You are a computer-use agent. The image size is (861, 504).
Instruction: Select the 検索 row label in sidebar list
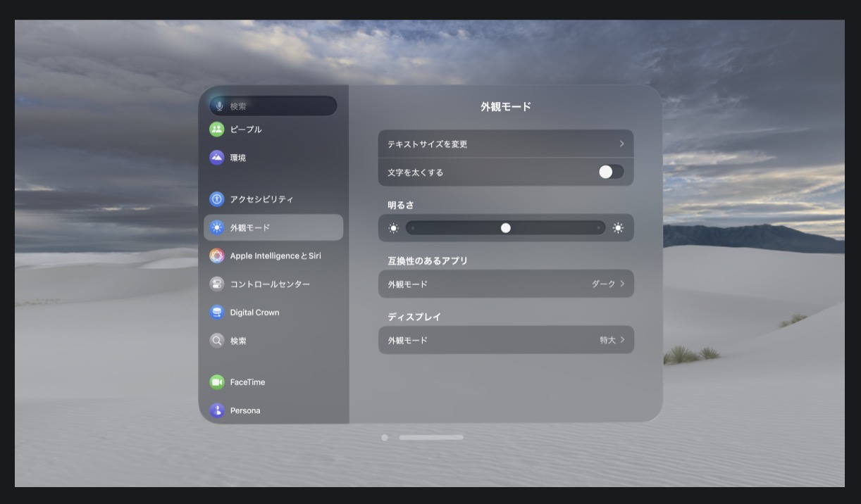tap(238, 341)
